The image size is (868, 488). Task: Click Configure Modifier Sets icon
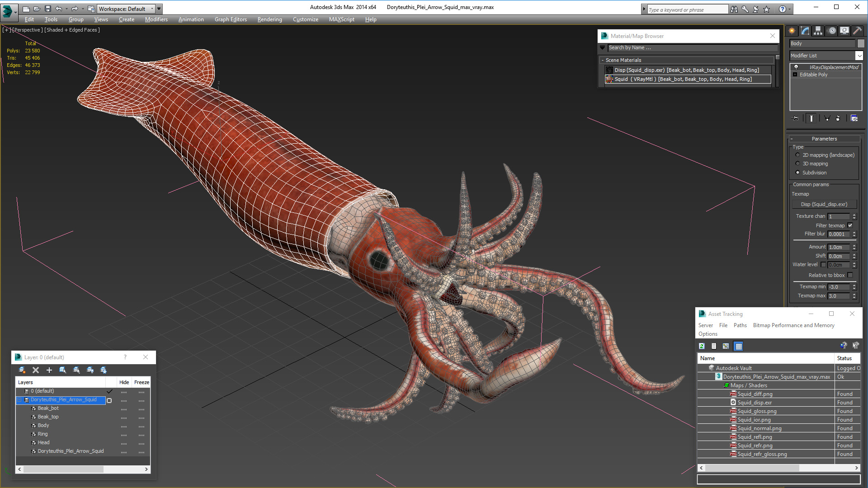pyautogui.click(x=854, y=118)
